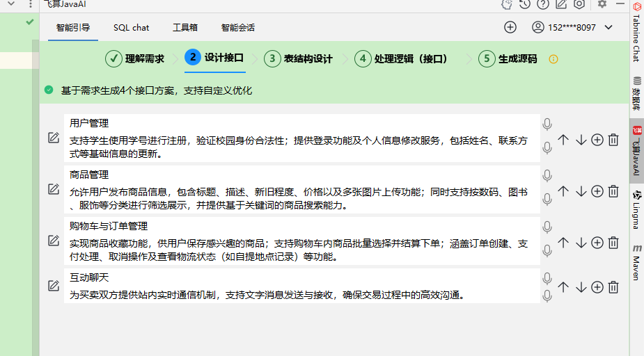Click the user avatar icon for 152****8097
This screenshot has width=644, height=356.
tap(537, 28)
